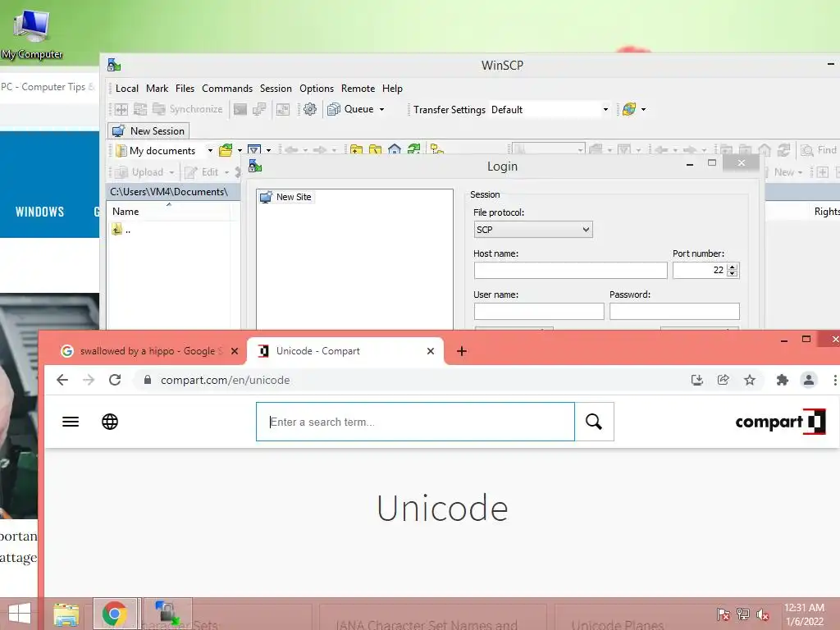The width and height of the screenshot is (840, 630).
Task: Click the Host name input field
Action: tap(571, 271)
